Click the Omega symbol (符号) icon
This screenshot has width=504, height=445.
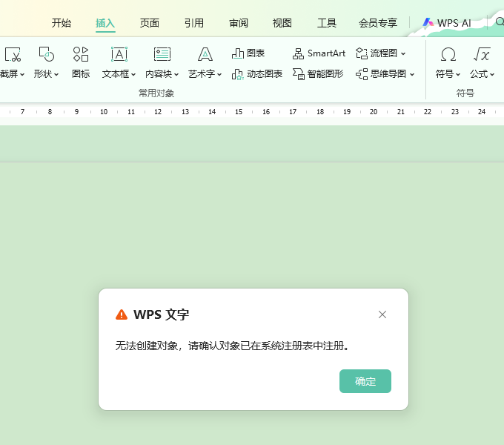pyautogui.click(x=448, y=54)
